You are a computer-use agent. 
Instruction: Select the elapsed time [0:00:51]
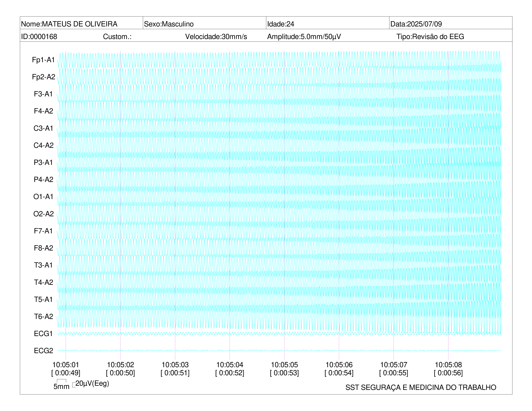(x=175, y=373)
